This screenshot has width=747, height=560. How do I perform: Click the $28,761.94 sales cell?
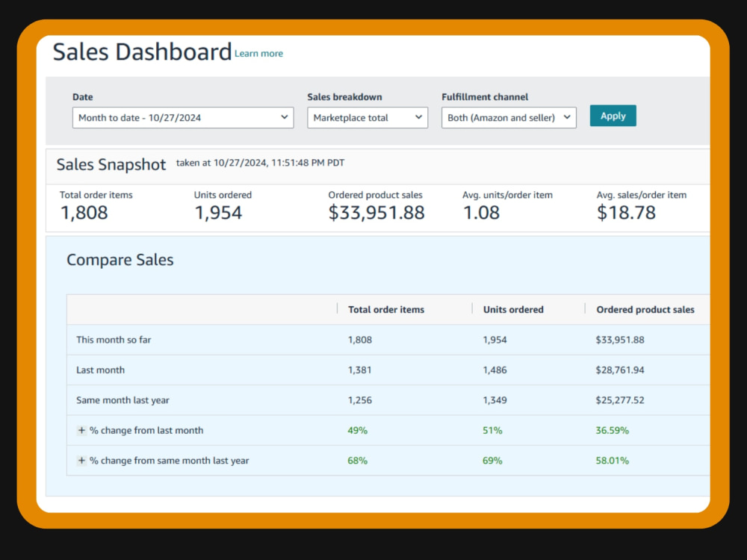pyautogui.click(x=620, y=370)
